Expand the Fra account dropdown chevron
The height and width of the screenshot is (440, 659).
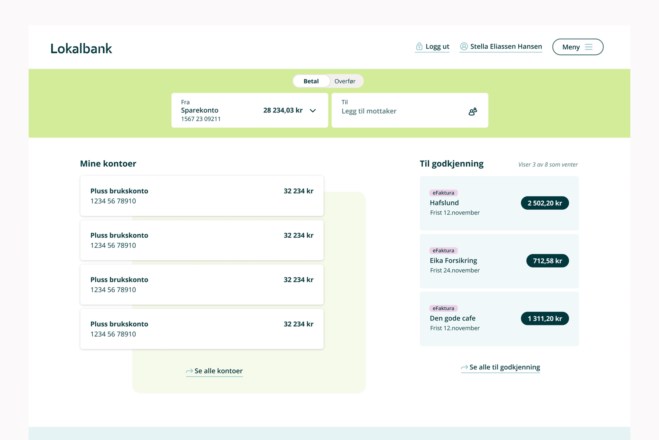[313, 111]
